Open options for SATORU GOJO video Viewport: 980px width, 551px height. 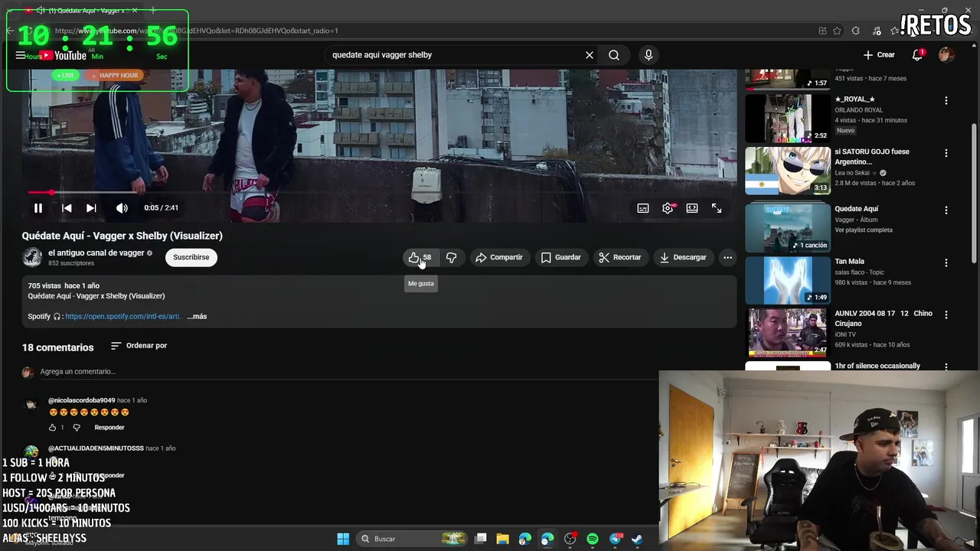[946, 153]
